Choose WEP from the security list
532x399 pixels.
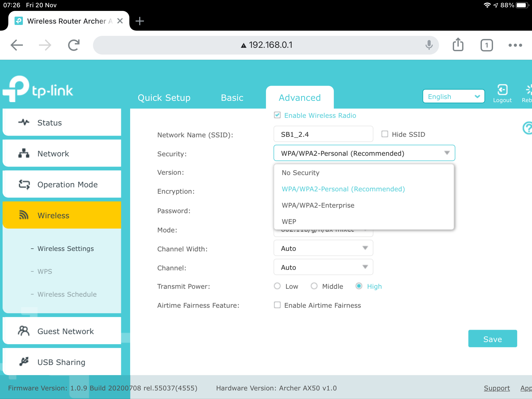pyautogui.click(x=289, y=222)
